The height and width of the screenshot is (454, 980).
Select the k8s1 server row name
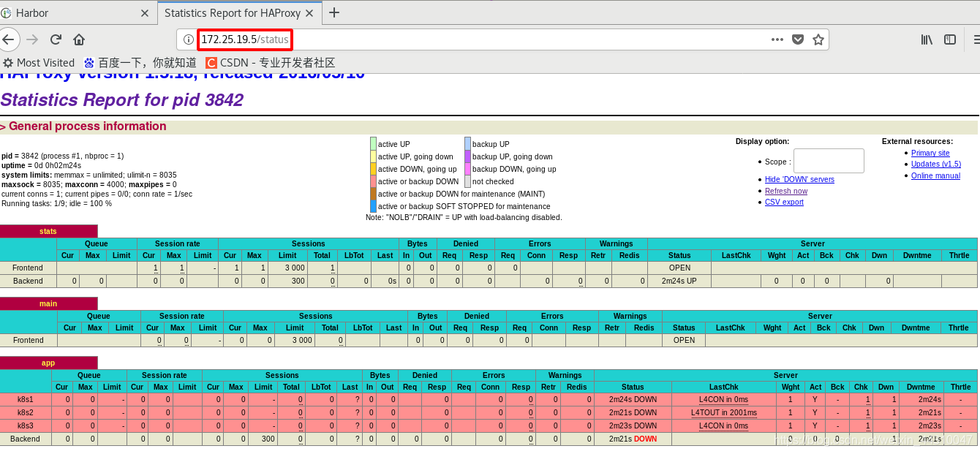tap(26, 399)
